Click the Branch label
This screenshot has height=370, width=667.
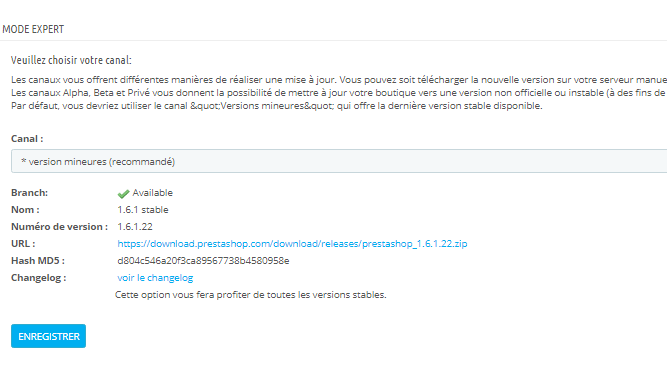click(29, 193)
